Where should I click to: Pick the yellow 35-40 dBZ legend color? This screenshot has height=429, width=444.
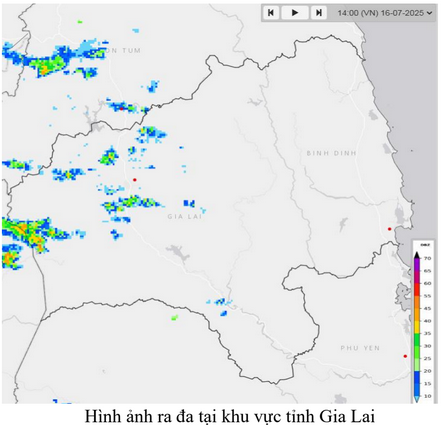417,327
